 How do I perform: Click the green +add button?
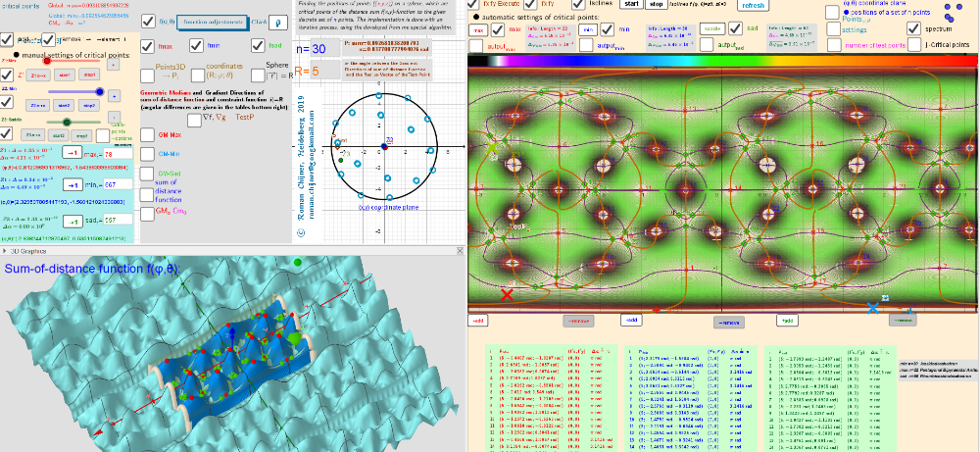(x=786, y=320)
